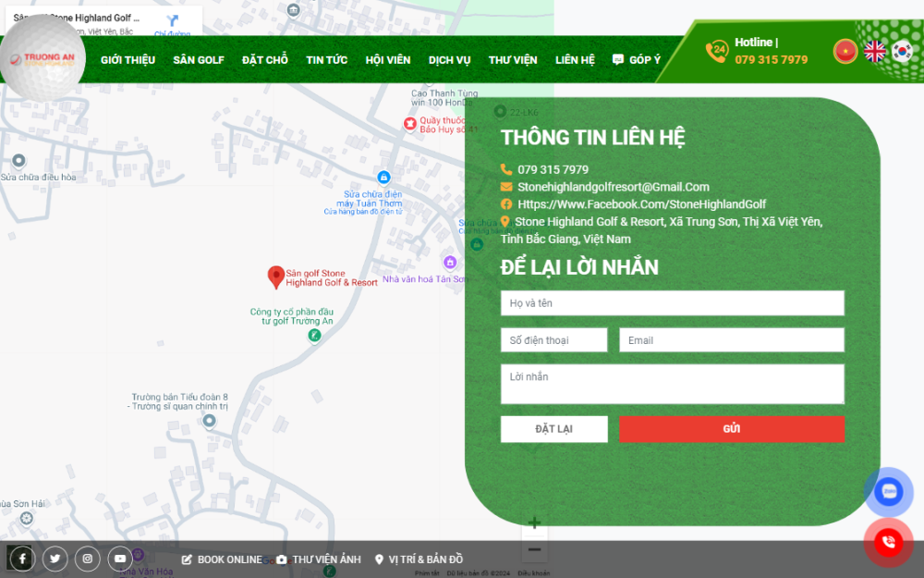
Task: Open the Twitter social icon in footer
Action: (x=55, y=559)
